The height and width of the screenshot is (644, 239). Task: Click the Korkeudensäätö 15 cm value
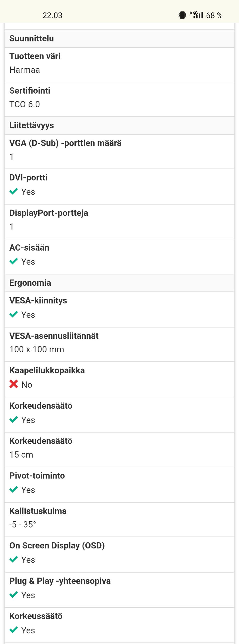pos(21,454)
